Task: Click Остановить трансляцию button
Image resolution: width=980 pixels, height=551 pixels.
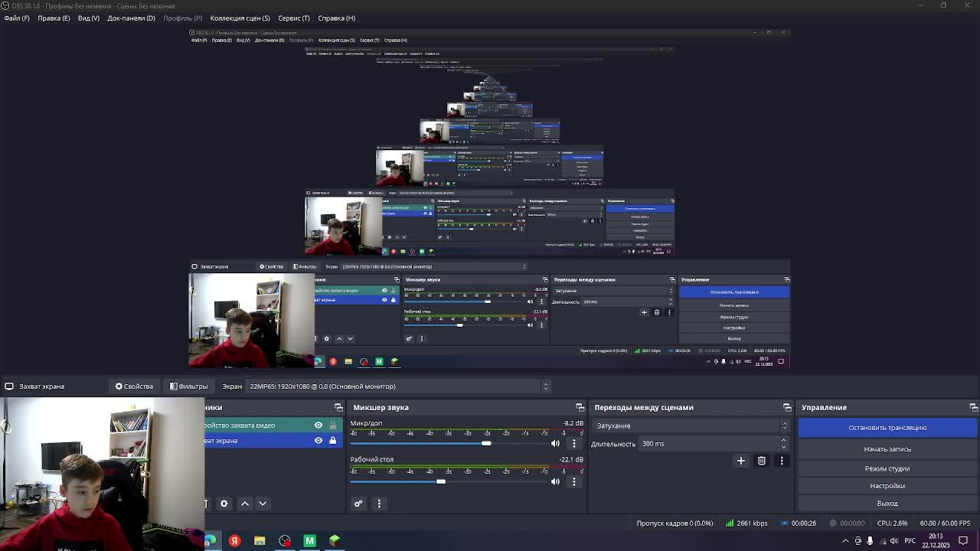Action: tap(887, 428)
